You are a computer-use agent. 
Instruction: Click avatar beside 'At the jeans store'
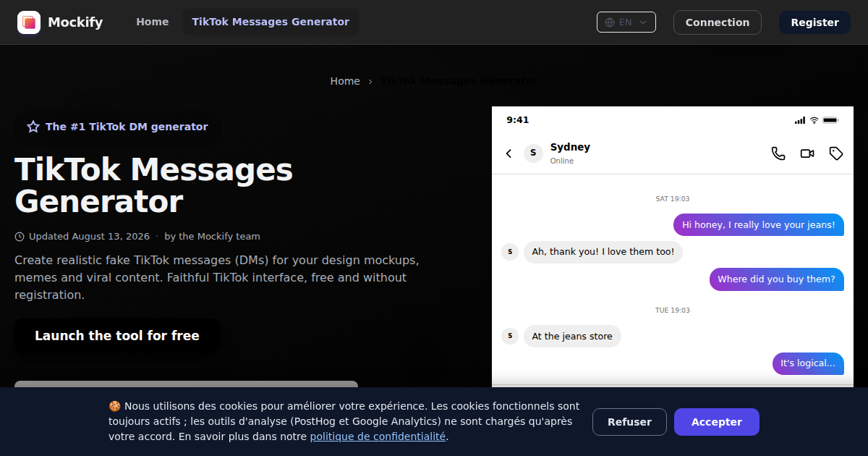[510, 336]
